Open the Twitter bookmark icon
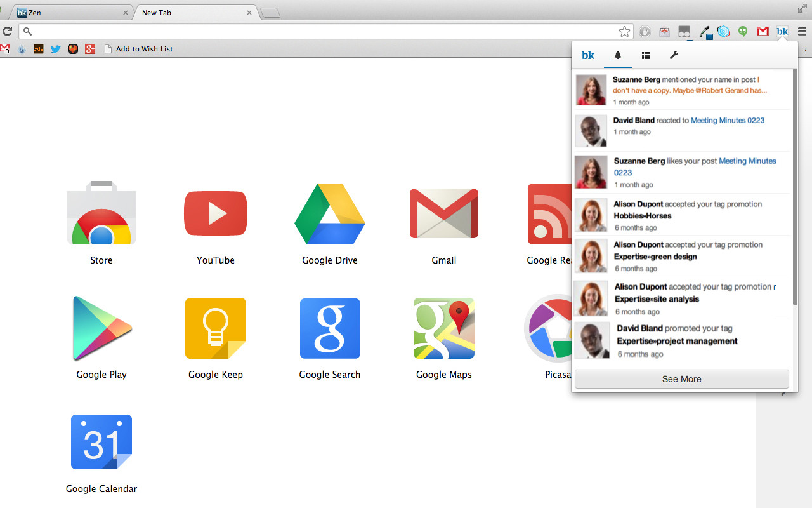This screenshot has height=508, width=812. (55, 48)
